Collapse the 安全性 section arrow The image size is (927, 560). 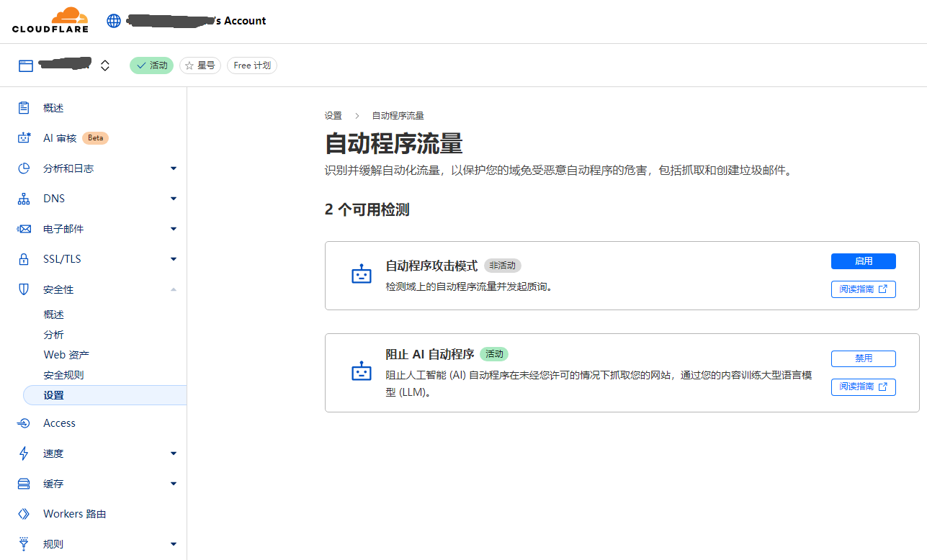point(173,289)
